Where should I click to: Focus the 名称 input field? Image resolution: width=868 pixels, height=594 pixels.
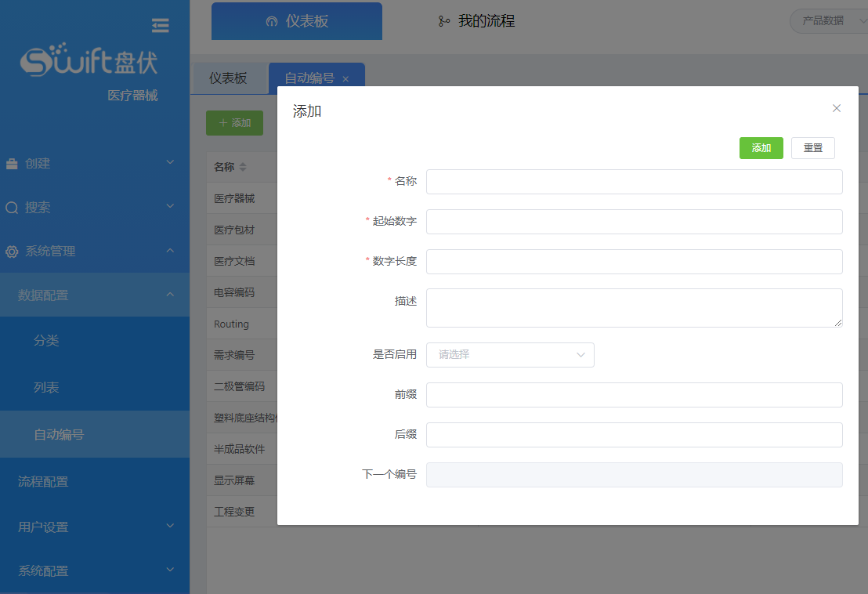pos(635,182)
